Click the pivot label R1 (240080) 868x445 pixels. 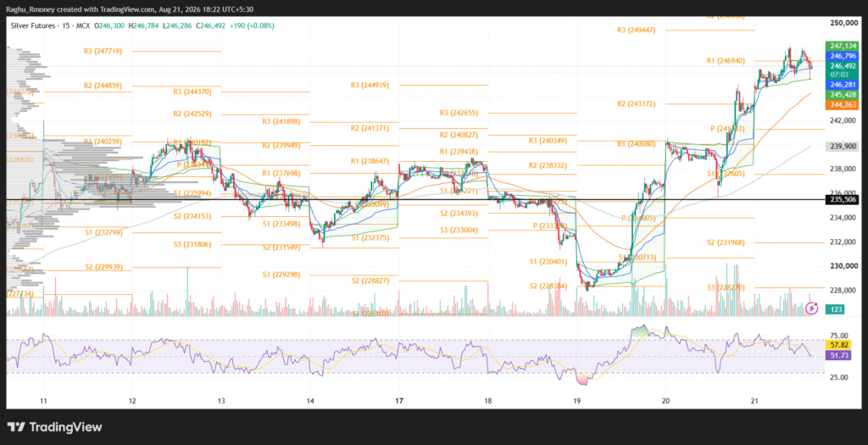pos(637,144)
